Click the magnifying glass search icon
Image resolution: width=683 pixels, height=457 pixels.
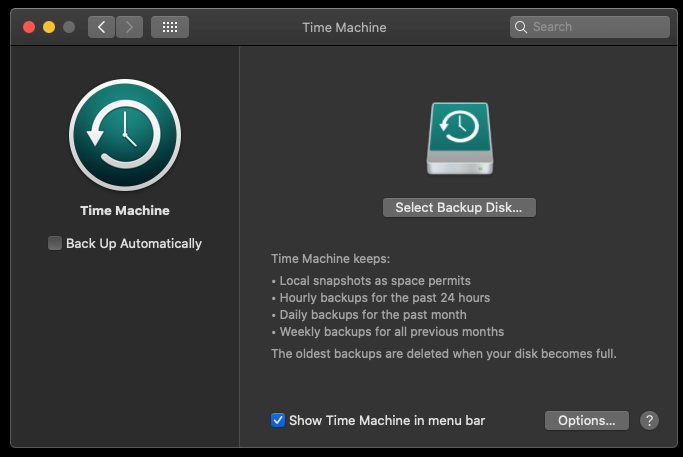tap(521, 27)
